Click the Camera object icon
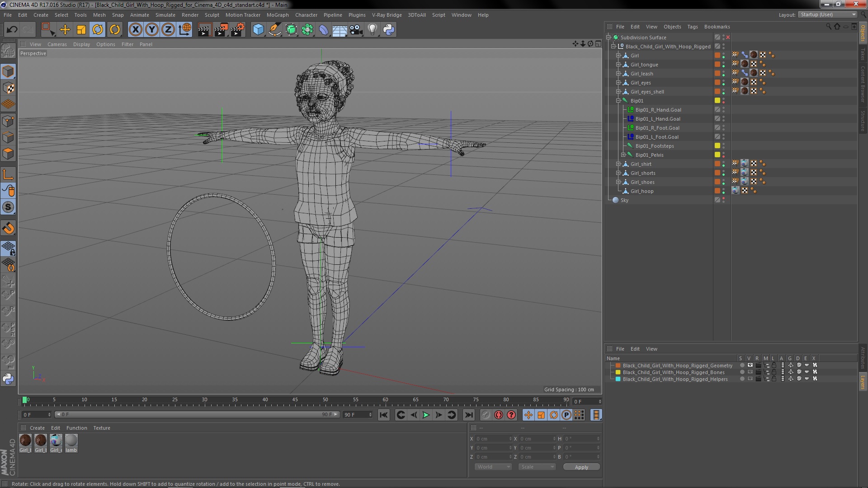The width and height of the screenshot is (868, 488). pos(356,30)
